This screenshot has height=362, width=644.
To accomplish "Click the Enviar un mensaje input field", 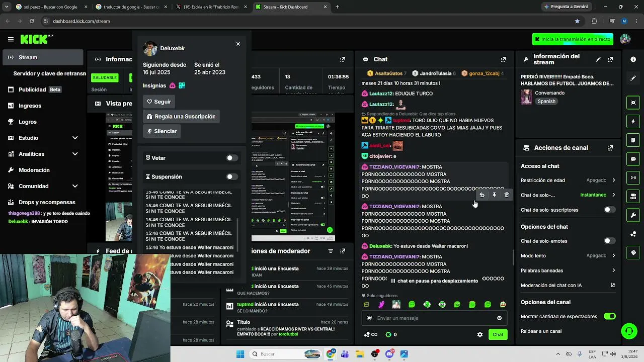I will [434, 318].
